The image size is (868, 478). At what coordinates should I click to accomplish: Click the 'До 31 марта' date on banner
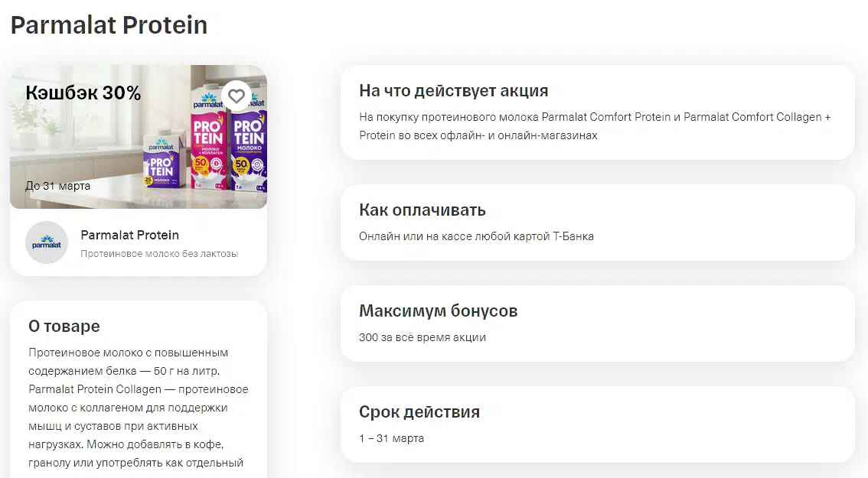tap(57, 186)
